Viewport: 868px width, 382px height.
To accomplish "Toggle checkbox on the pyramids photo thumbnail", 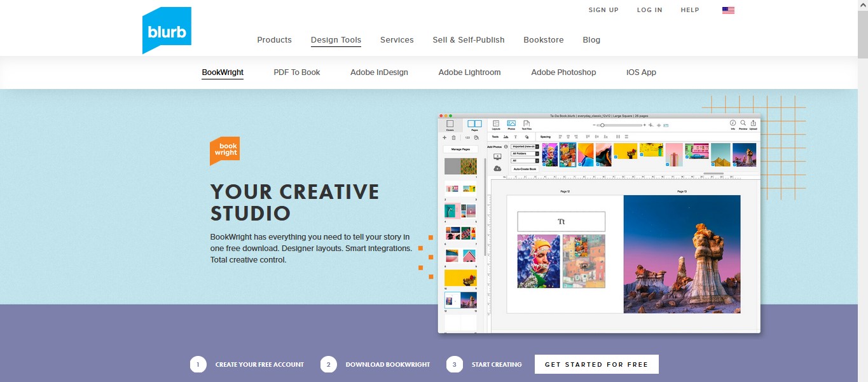I will tap(712, 164).
